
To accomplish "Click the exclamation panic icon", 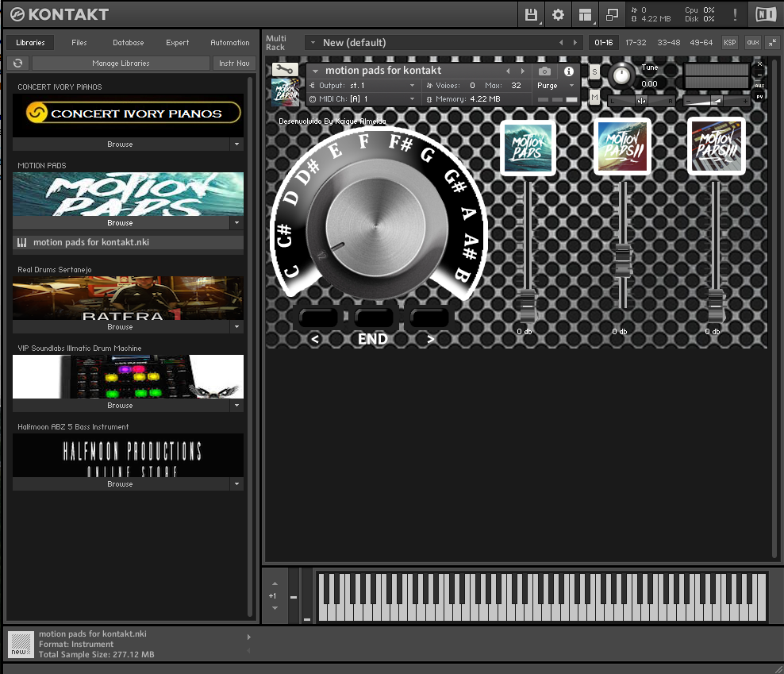I will 735,14.
